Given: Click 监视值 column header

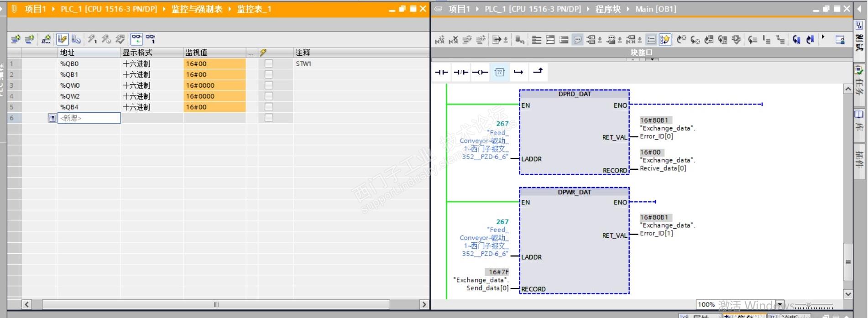Looking at the screenshot, I should (214, 53).
